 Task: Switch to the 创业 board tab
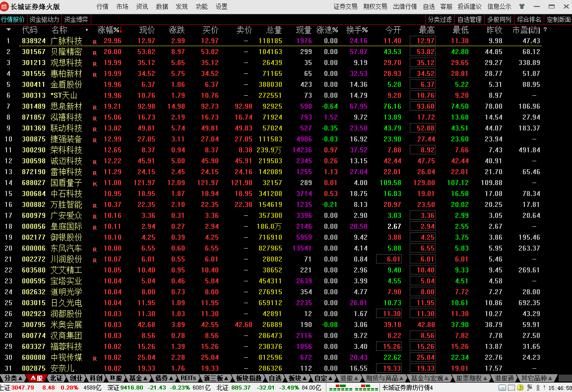pos(76,378)
